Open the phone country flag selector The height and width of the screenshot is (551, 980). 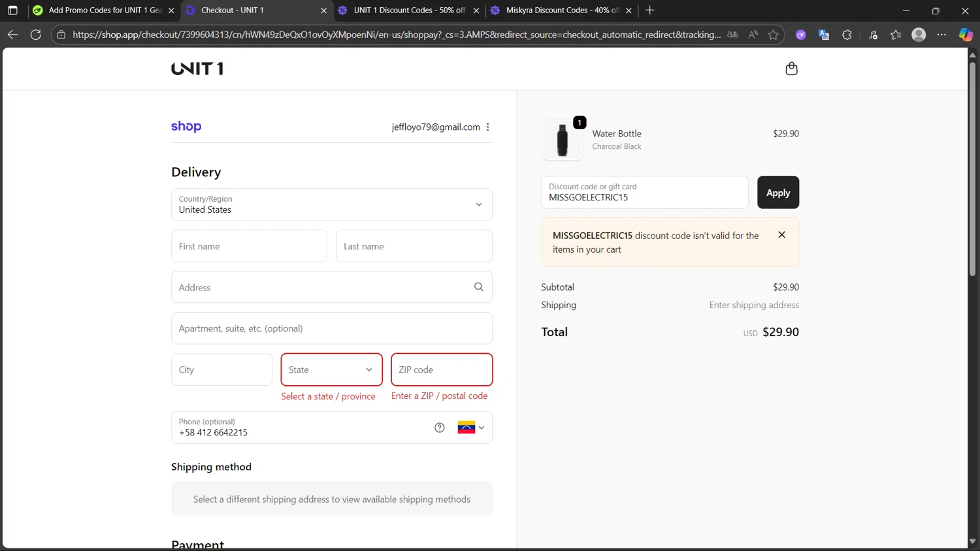click(471, 428)
